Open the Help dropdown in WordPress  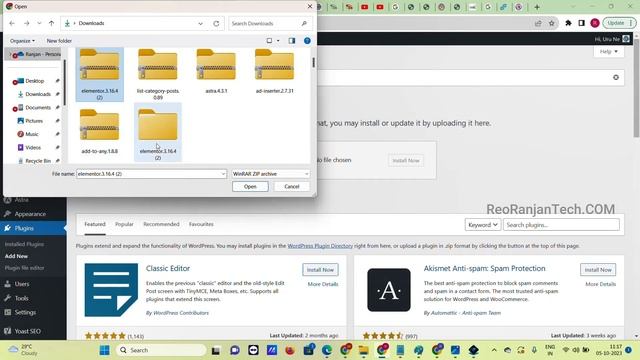[609, 51]
